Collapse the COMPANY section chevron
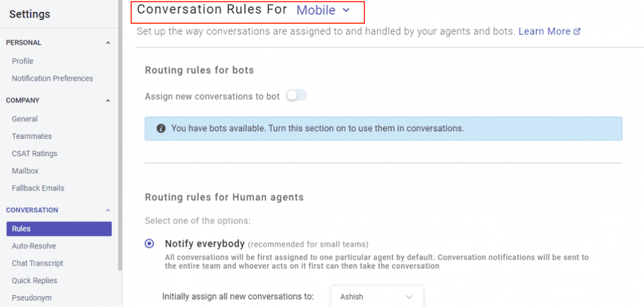 coord(108,100)
